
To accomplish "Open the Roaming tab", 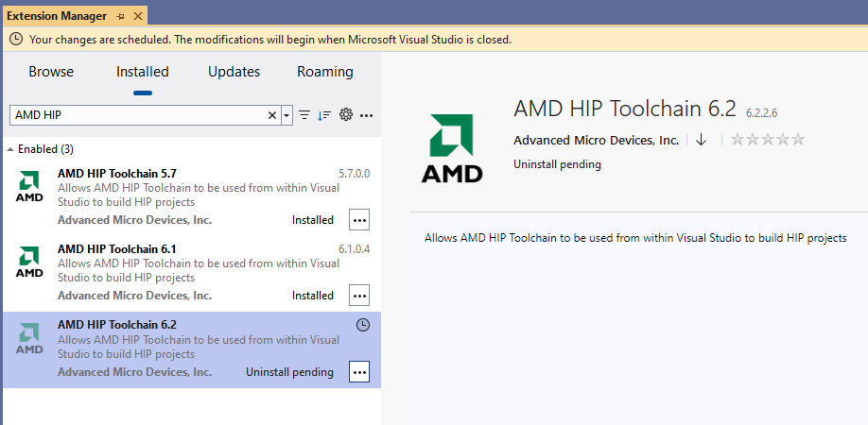I will [324, 72].
